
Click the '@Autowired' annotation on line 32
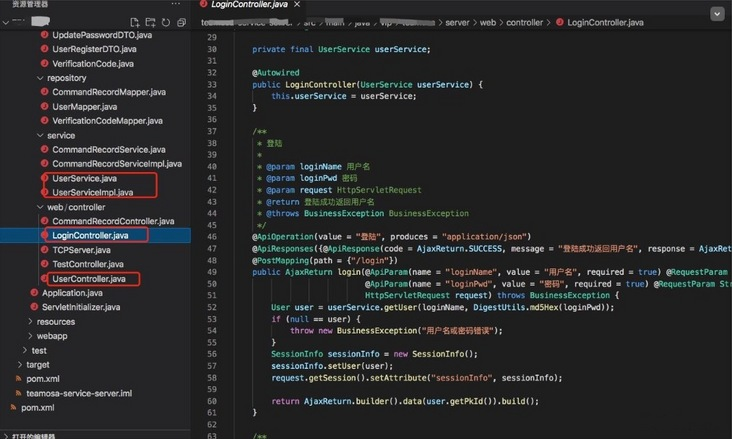pos(276,72)
